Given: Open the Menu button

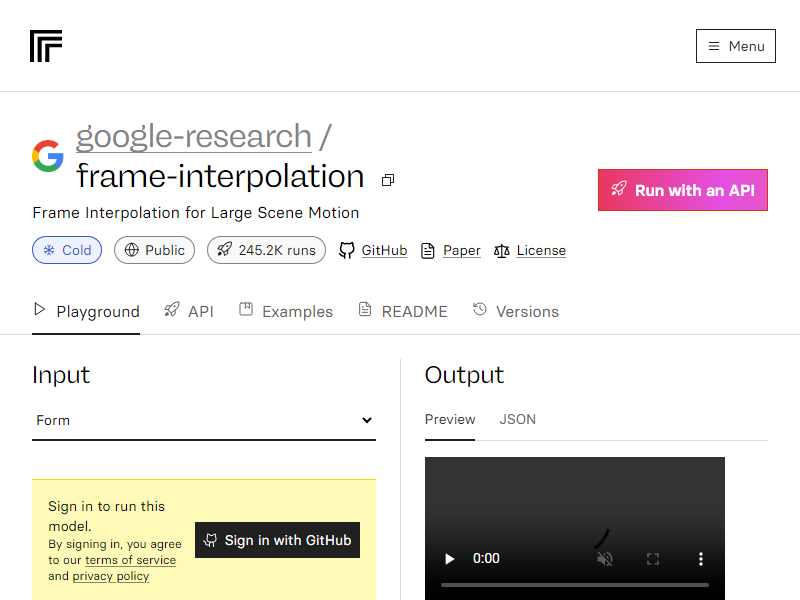Looking at the screenshot, I should (x=736, y=46).
